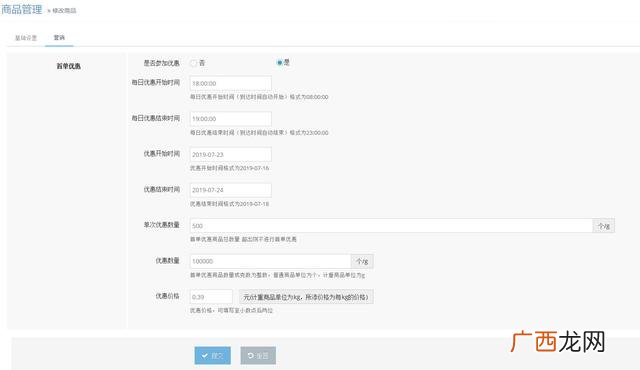This screenshot has width=640, height=370.
Task: Click the undo arrow icon on reset button
Action: [x=250, y=356]
